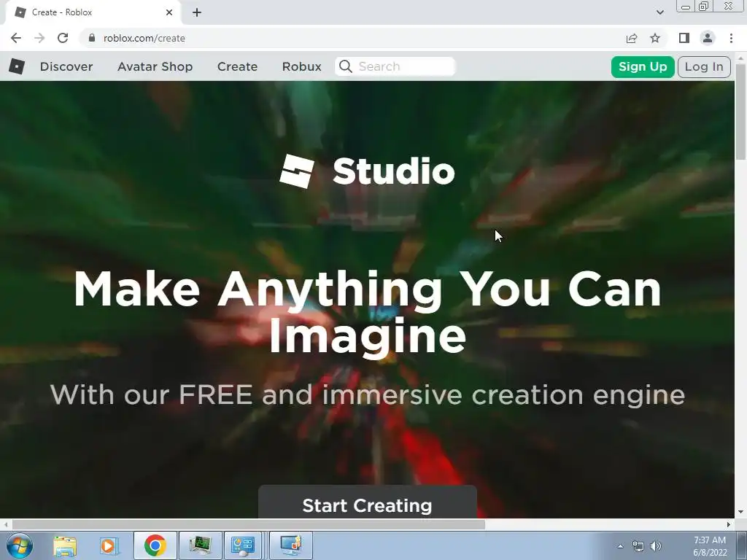The height and width of the screenshot is (560, 747).
Task: Bookmark the page with the star icon
Action: tap(655, 38)
